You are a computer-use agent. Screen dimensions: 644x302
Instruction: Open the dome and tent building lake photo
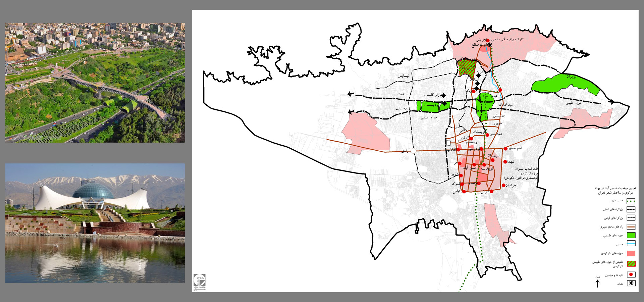95,223
